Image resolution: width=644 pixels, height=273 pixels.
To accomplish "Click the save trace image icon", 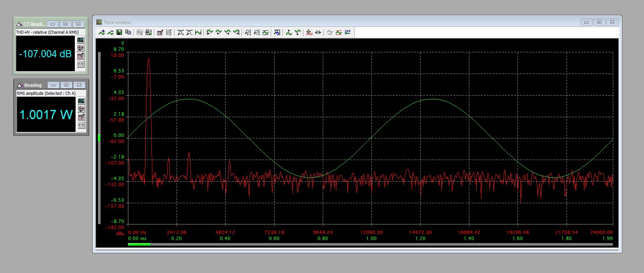I will pyautogui.click(x=119, y=33).
